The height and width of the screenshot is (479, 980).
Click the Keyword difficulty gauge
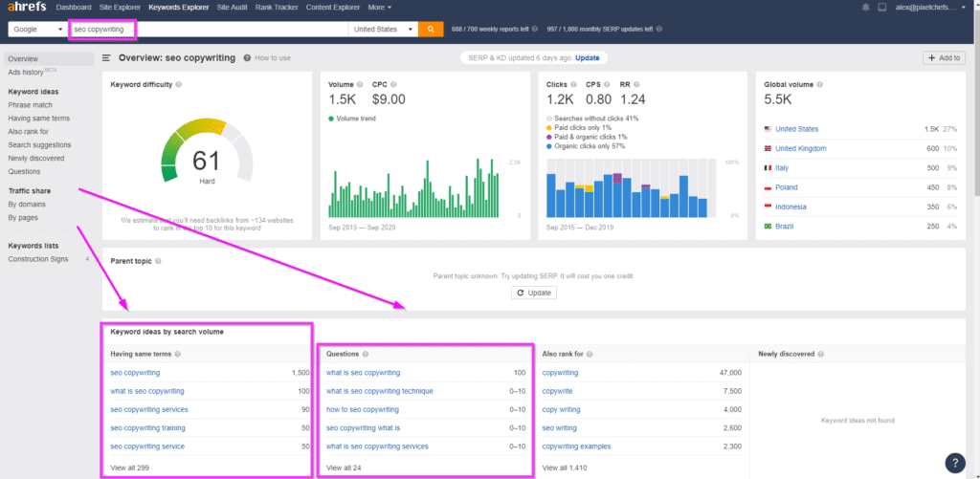point(207,150)
